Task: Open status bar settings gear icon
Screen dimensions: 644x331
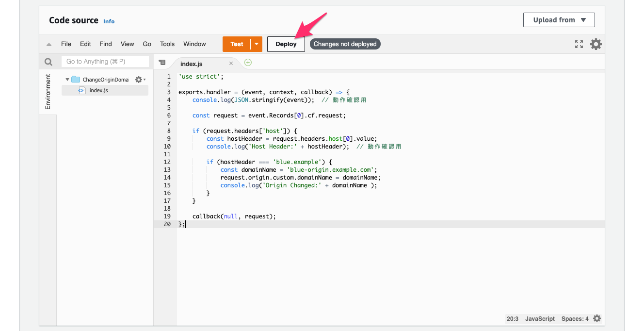Action: [597, 318]
